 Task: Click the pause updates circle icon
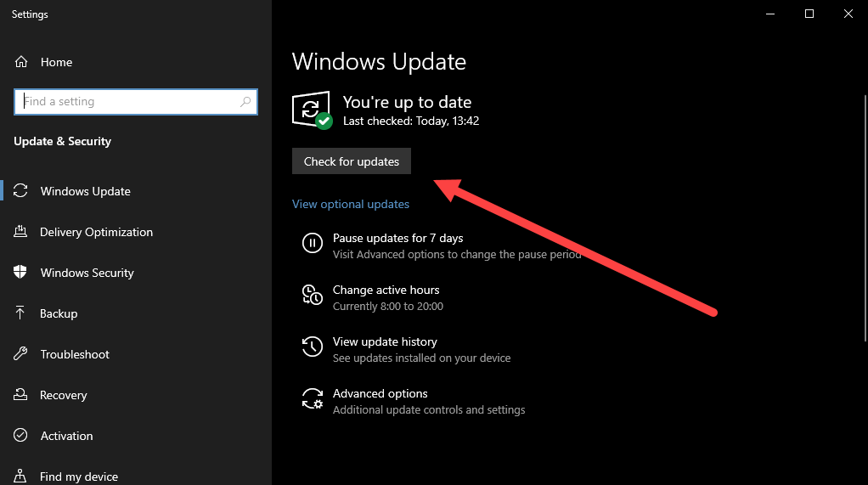click(x=313, y=243)
